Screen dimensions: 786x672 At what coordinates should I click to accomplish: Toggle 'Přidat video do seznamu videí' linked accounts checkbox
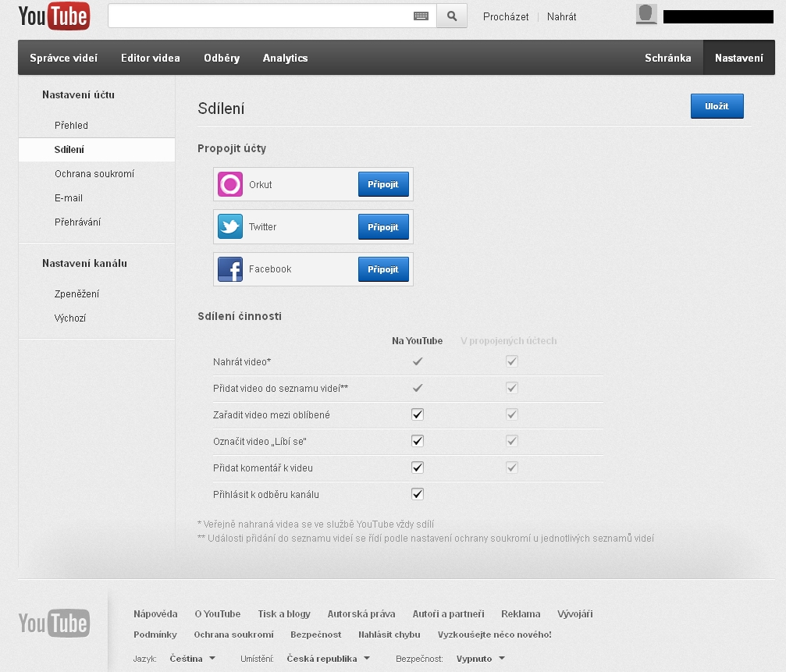coord(512,388)
